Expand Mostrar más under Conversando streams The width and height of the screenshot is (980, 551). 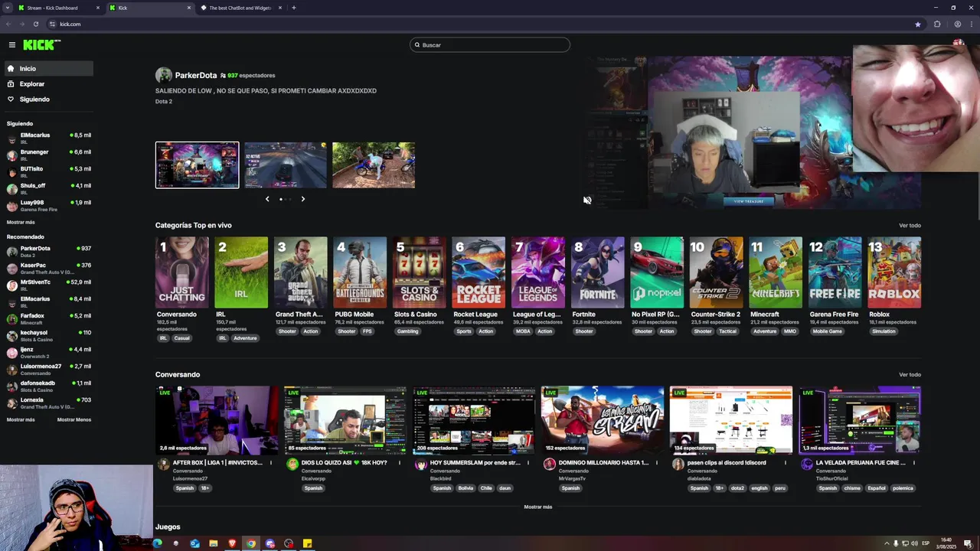pyautogui.click(x=537, y=507)
